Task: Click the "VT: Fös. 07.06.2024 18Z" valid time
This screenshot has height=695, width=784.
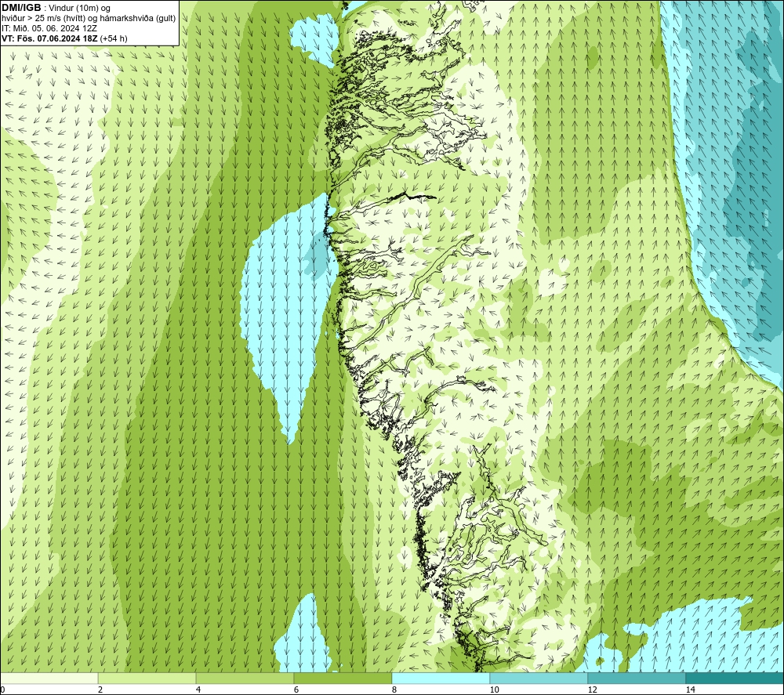Action: pyautogui.click(x=50, y=38)
